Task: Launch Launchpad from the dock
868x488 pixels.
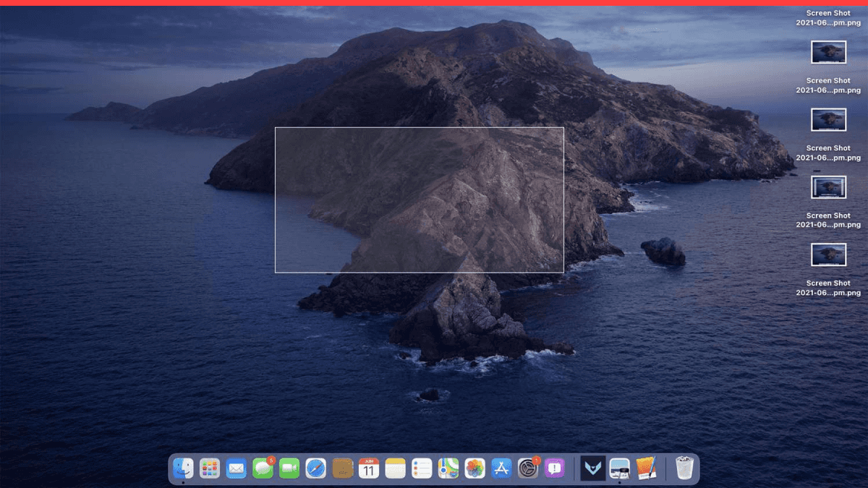Action: (x=210, y=468)
